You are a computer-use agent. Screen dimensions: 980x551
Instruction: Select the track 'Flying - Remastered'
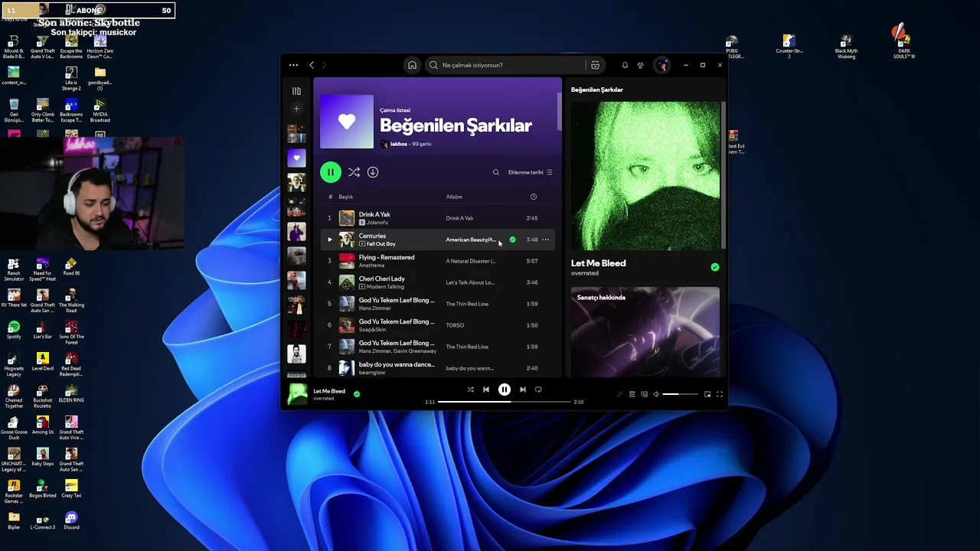pos(387,257)
